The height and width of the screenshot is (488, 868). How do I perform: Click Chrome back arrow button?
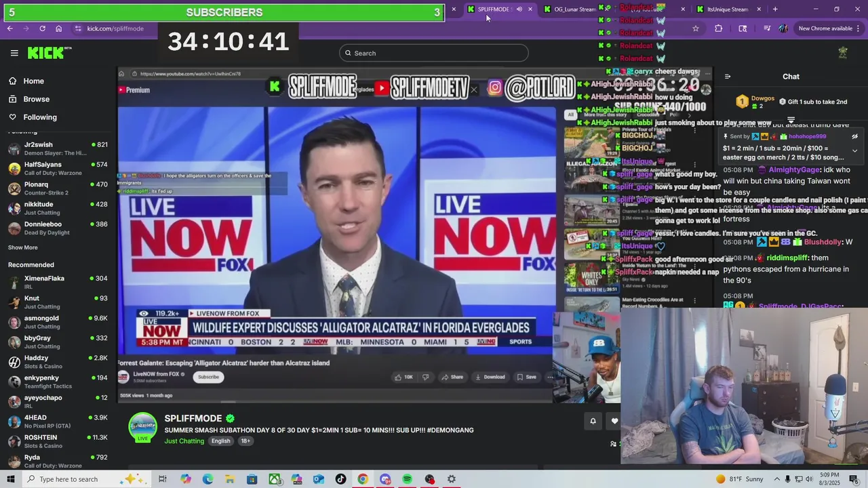(x=9, y=28)
